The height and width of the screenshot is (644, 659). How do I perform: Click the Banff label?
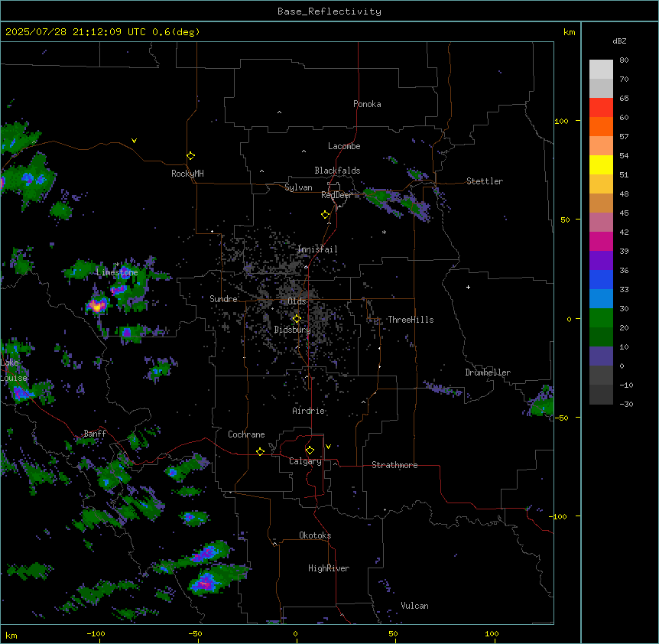[95, 434]
